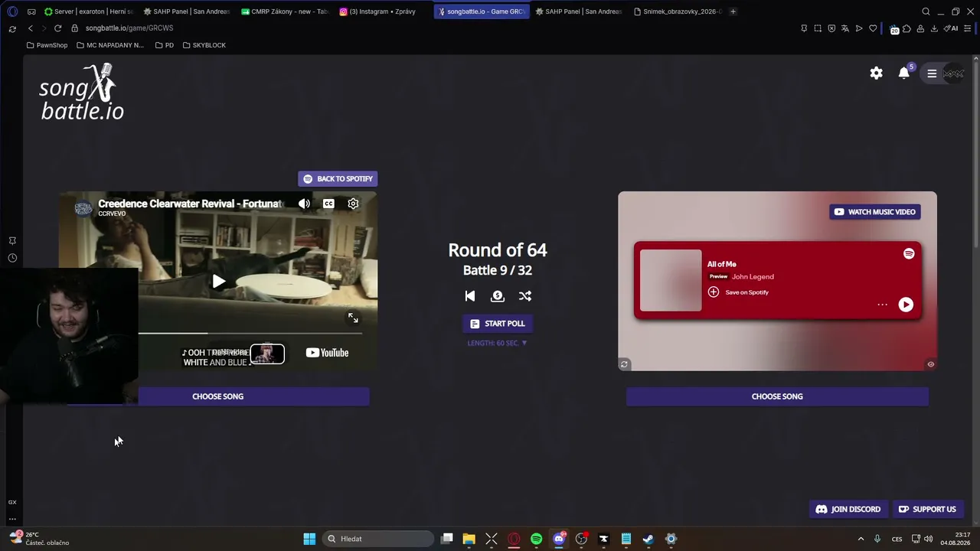Image resolution: width=980 pixels, height=551 pixels.
Task: Play the Creedence Clearwater Revival video
Action: [x=219, y=282]
